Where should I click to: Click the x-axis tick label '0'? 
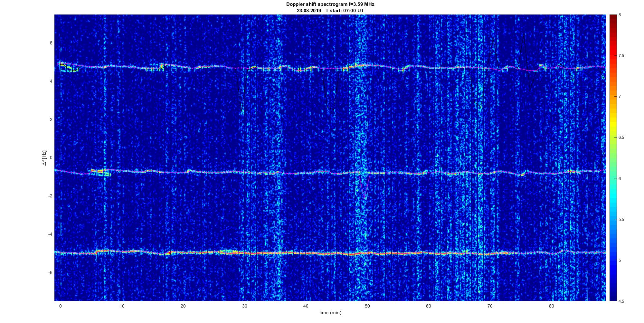click(x=60, y=306)
